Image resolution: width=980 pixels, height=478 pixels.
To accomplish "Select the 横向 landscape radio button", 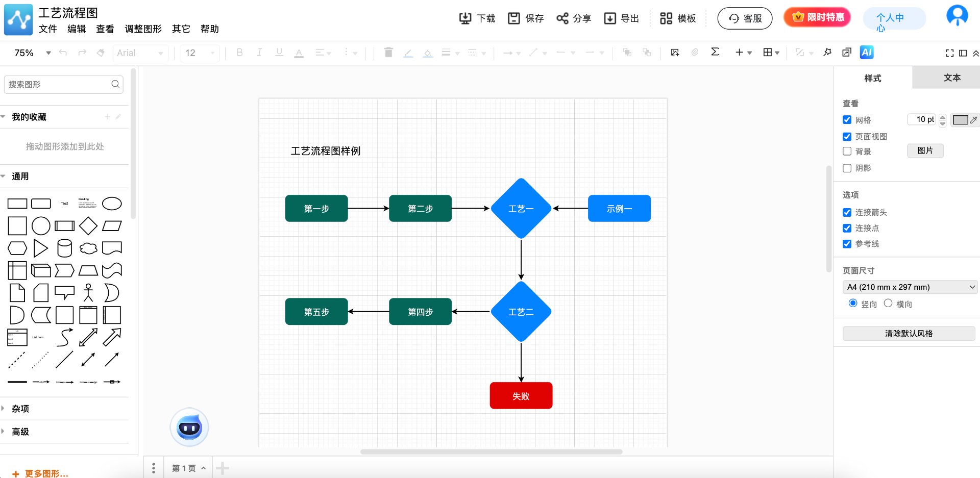I will click(x=888, y=303).
